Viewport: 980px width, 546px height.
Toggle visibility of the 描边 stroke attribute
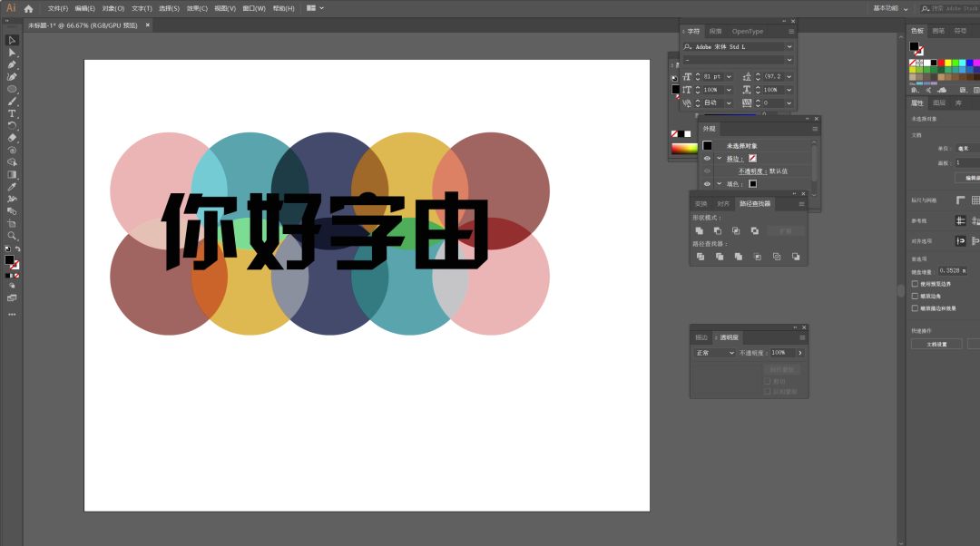coord(707,159)
